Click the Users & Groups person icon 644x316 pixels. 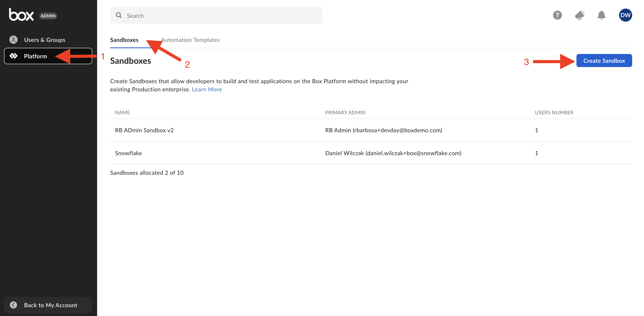point(13,40)
